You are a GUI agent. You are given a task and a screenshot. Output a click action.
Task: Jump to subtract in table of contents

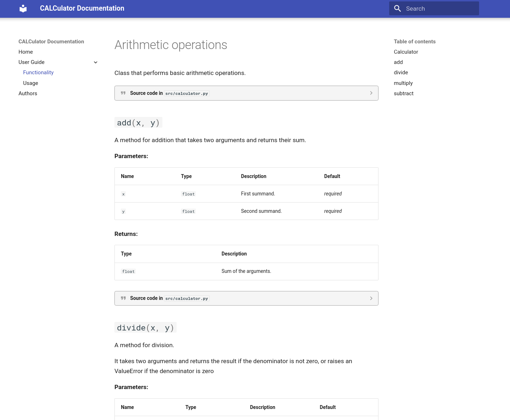coord(403,93)
